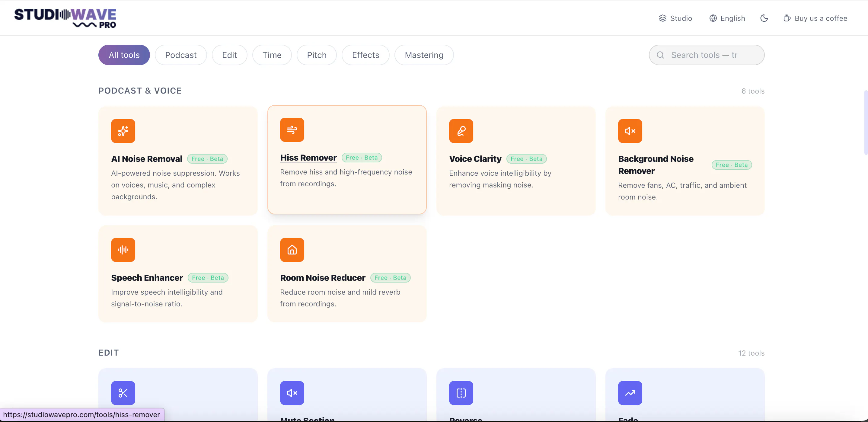This screenshot has height=422, width=868.
Task: Switch to the Podcast filter tab
Action: click(180, 55)
